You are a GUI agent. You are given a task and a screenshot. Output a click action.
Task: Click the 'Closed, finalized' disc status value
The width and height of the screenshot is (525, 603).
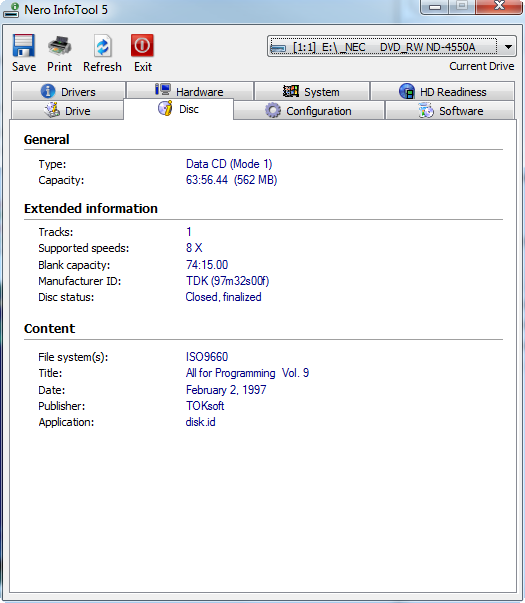pyautogui.click(x=223, y=297)
